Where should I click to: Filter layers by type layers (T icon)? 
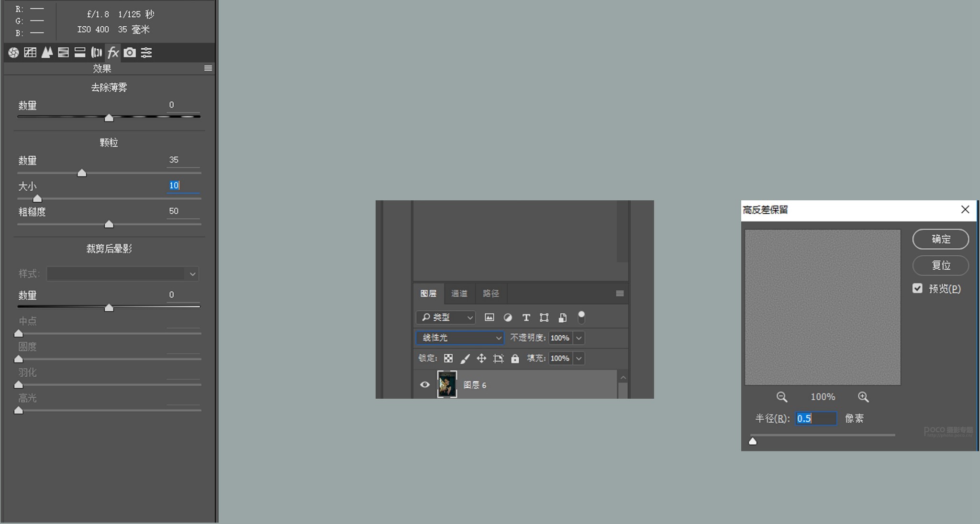pos(526,317)
